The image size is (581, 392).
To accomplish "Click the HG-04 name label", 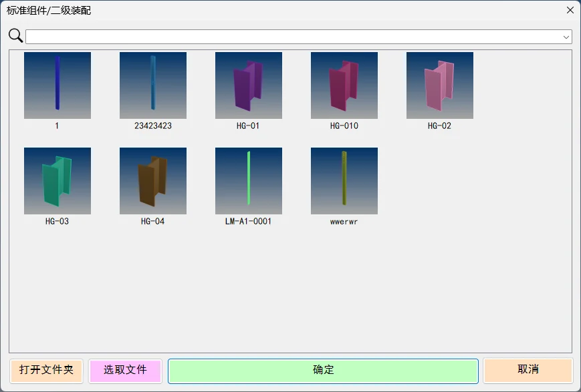I will point(152,221).
